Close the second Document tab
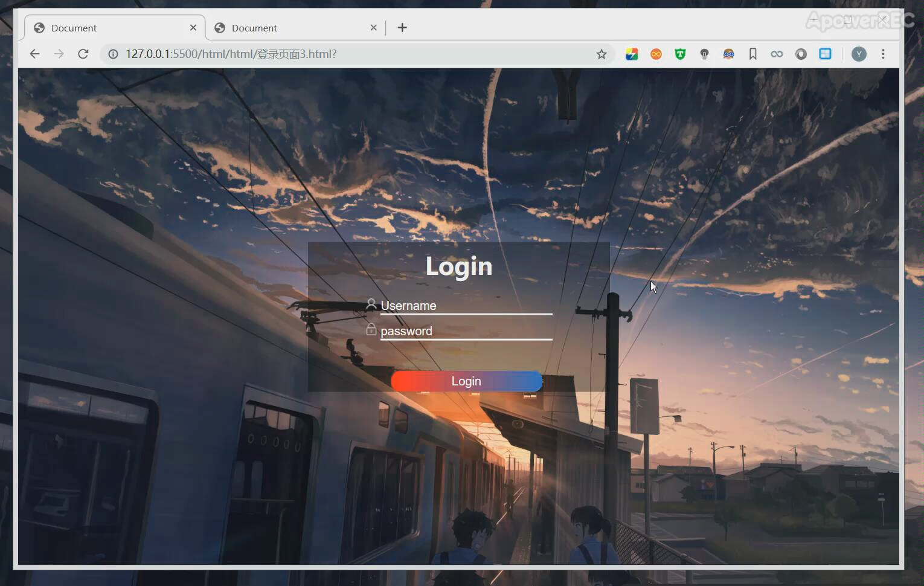The height and width of the screenshot is (586, 924). pyautogui.click(x=373, y=28)
